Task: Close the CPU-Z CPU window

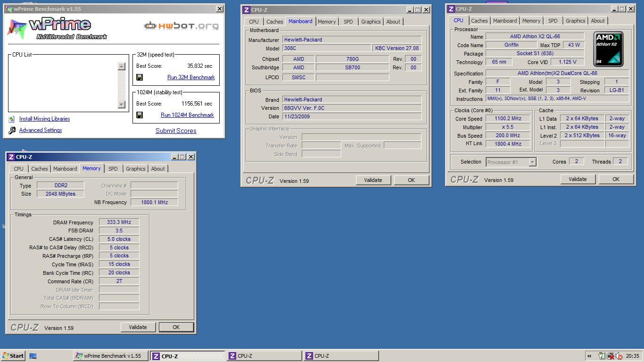Action: pyautogui.click(x=631, y=9)
